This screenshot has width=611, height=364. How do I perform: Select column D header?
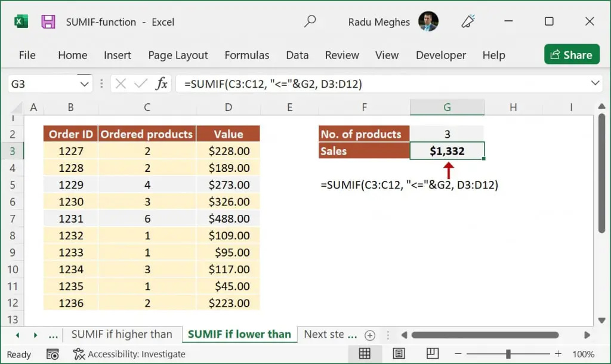pos(229,107)
